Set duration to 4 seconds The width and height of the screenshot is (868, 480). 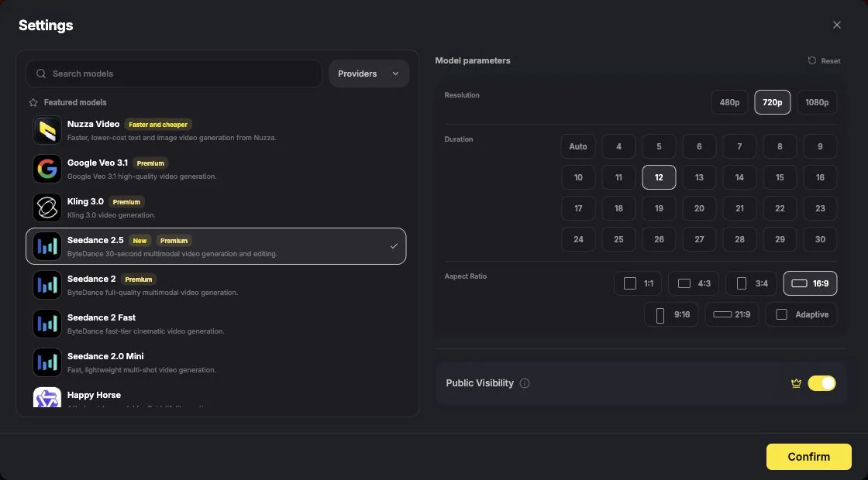pos(618,146)
